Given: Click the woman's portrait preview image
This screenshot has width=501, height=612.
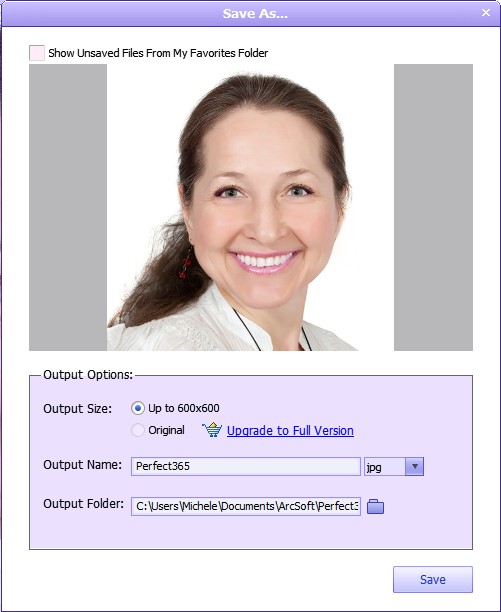Looking at the screenshot, I should pyautogui.click(x=250, y=207).
